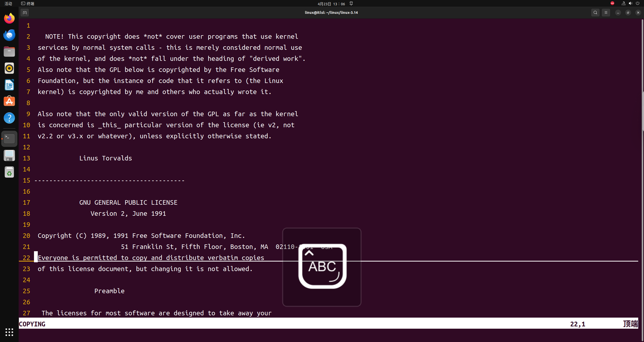Show the applications grid
Screen dimensions: 644x342
[9, 332]
